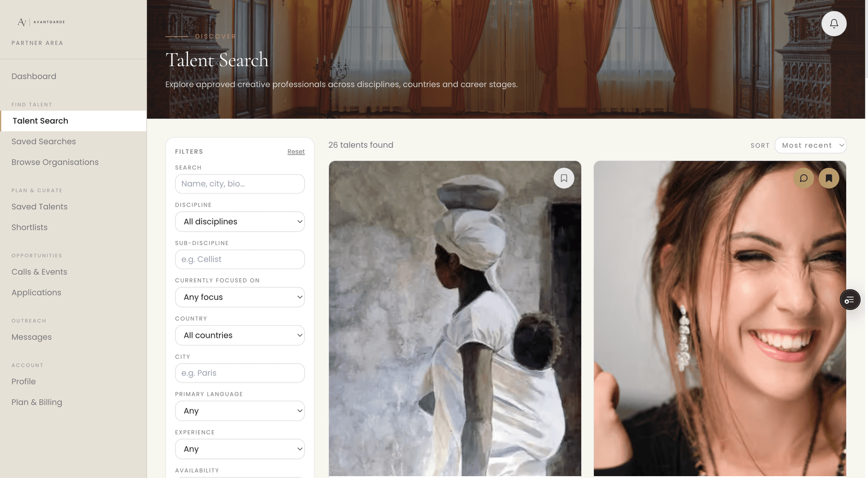This screenshot has height=478, width=868.
Task: Open the Country dropdown
Action: (x=240, y=335)
